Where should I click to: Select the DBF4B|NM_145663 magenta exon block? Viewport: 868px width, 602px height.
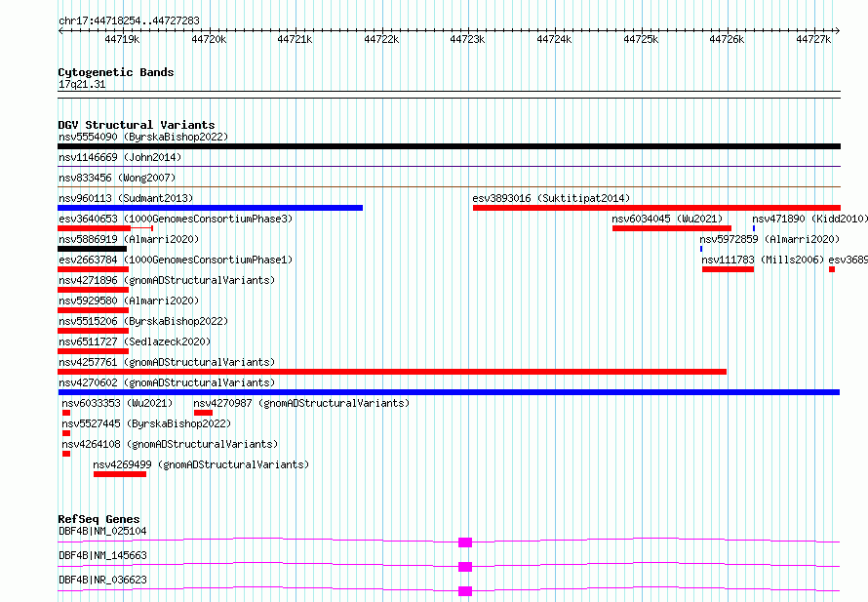click(465, 567)
